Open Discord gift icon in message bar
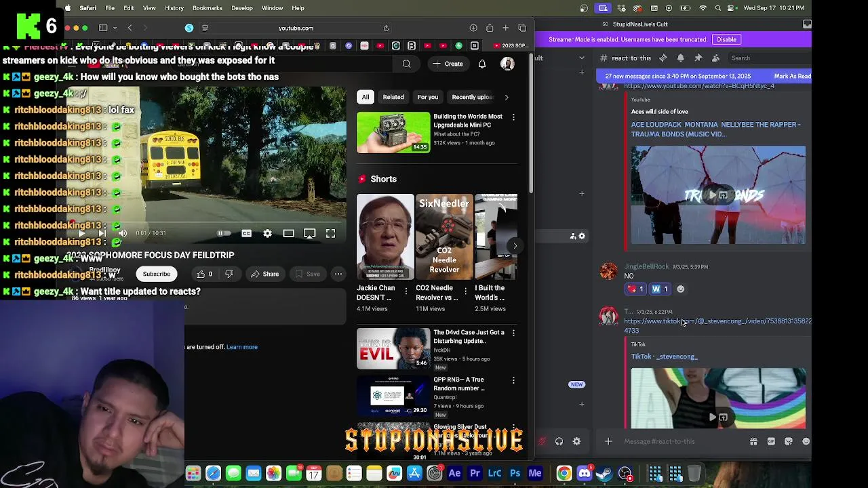 pyautogui.click(x=753, y=442)
